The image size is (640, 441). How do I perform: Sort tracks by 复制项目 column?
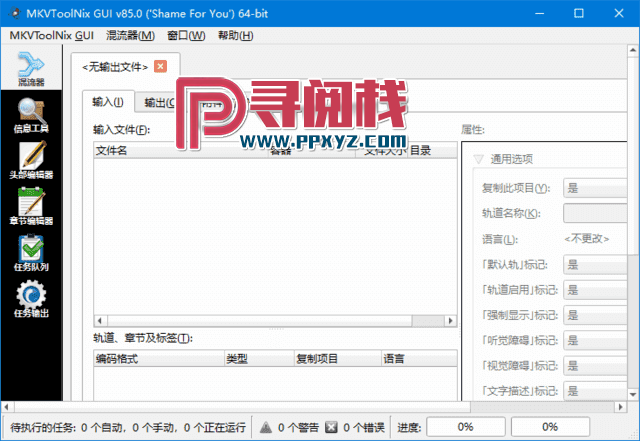click(x=338, y=359)
